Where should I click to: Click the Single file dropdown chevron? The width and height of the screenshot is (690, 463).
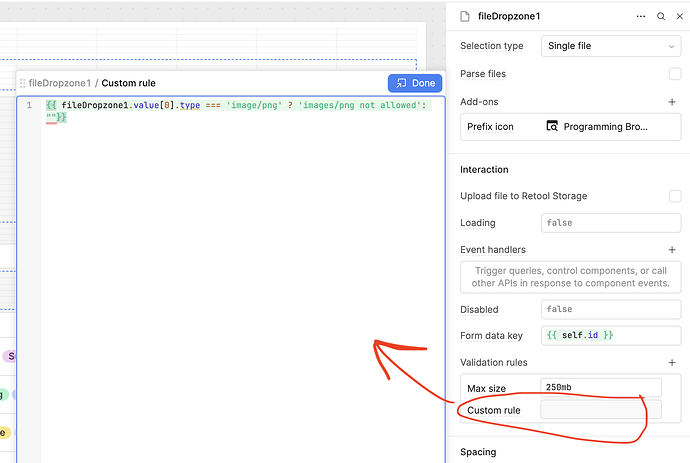(x=672, y=46)
